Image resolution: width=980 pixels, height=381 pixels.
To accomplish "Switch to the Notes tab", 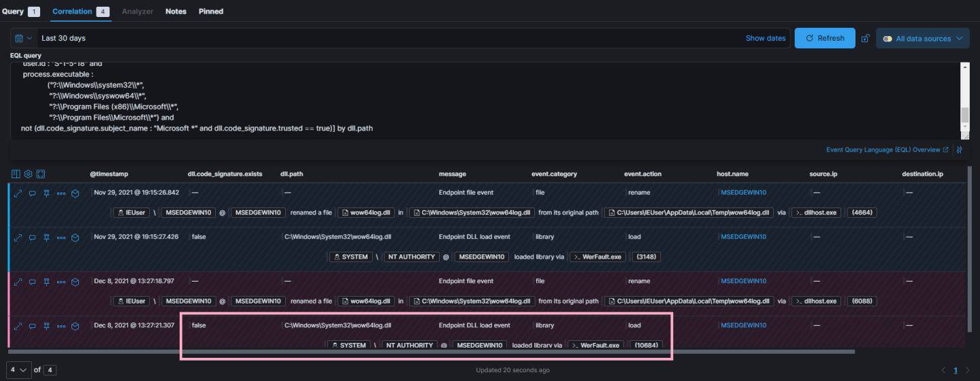I will pos(176,12).
